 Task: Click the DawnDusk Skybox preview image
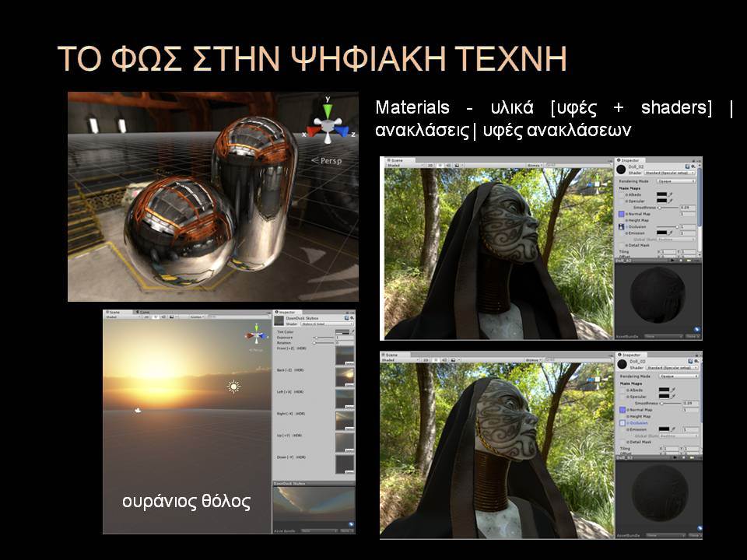click(314, 506)
